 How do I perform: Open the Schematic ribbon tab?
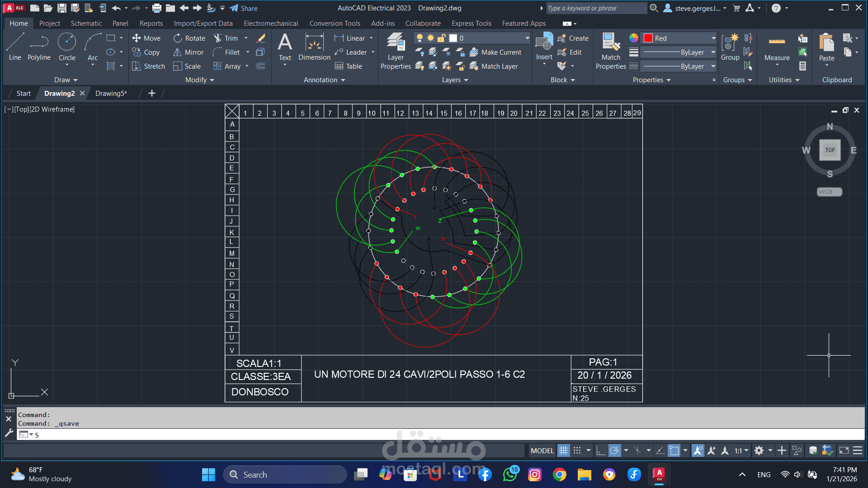click(86, 23)
